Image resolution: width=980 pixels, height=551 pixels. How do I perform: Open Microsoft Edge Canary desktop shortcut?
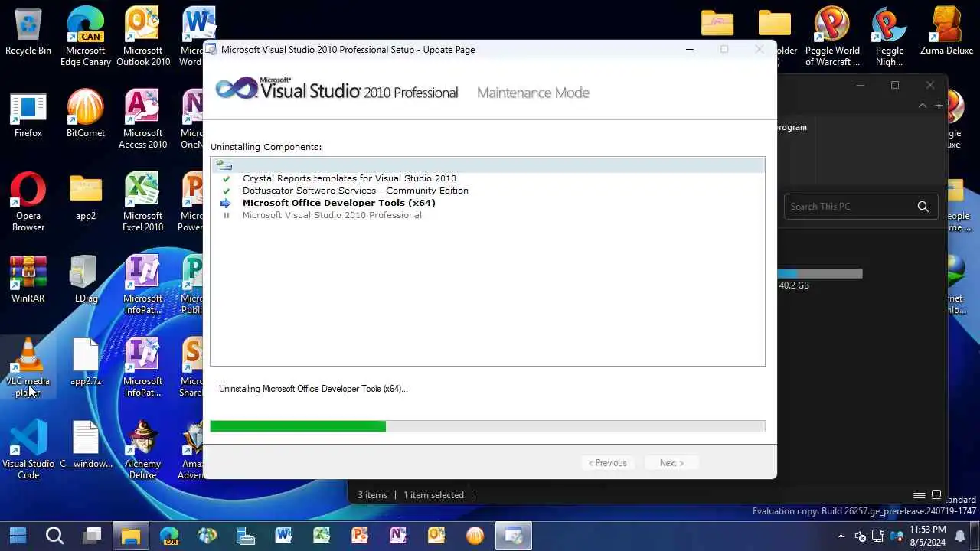click(x=85, y=37)
